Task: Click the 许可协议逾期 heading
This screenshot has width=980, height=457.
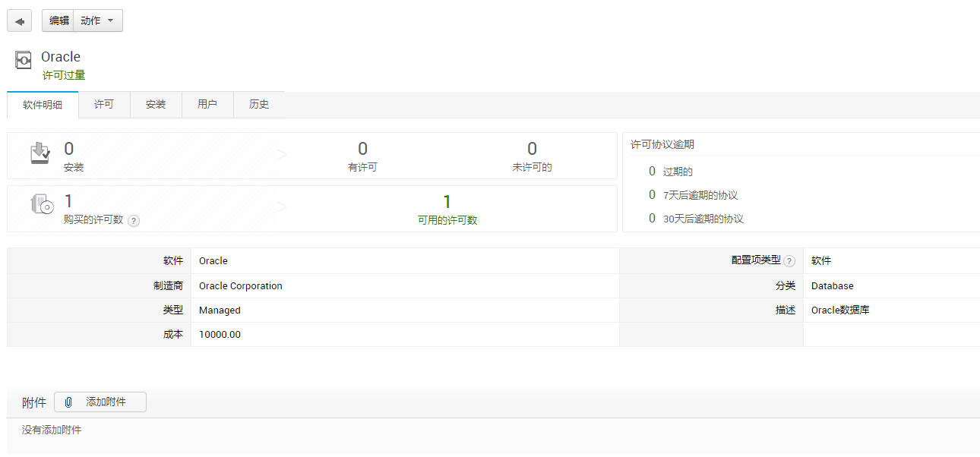Action: coord(662,144)
